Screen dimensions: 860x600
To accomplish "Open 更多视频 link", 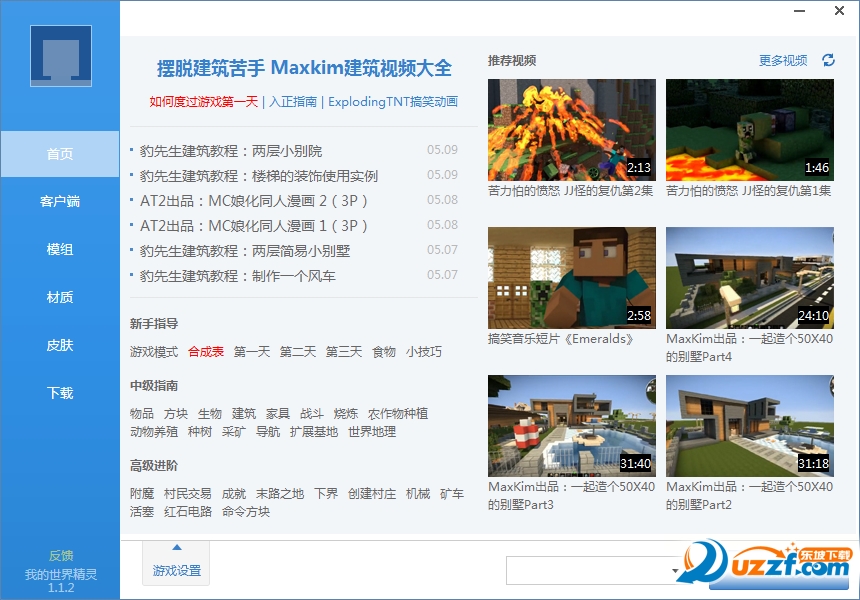I will 783,60.
